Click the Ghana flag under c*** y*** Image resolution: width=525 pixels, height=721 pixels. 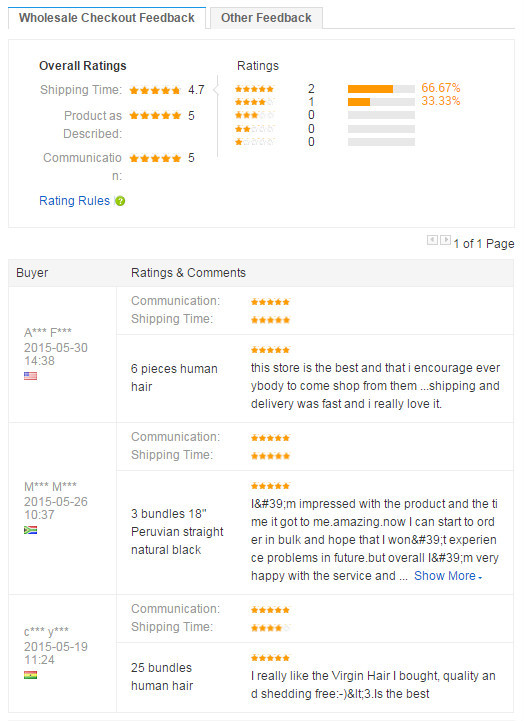30,675
